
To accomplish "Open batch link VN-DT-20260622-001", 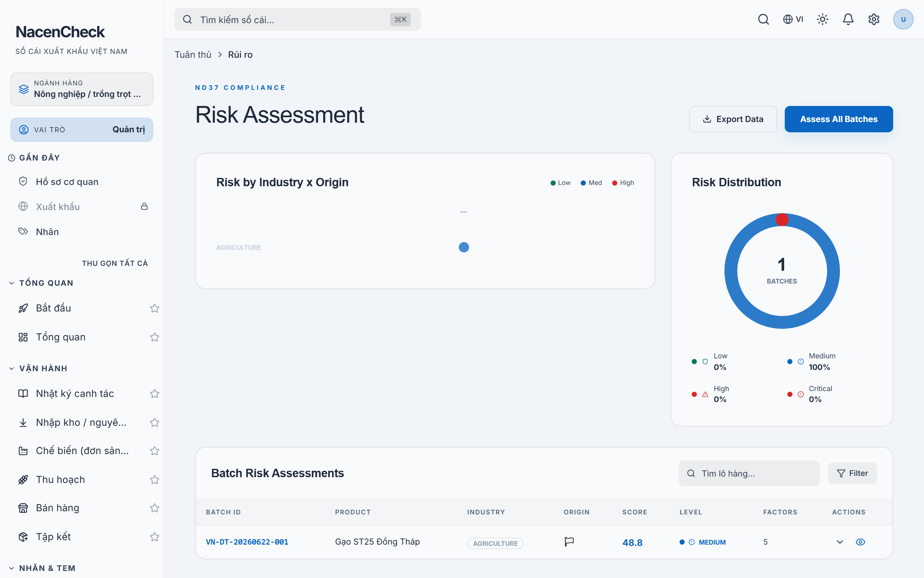I will tap(247, 542).
